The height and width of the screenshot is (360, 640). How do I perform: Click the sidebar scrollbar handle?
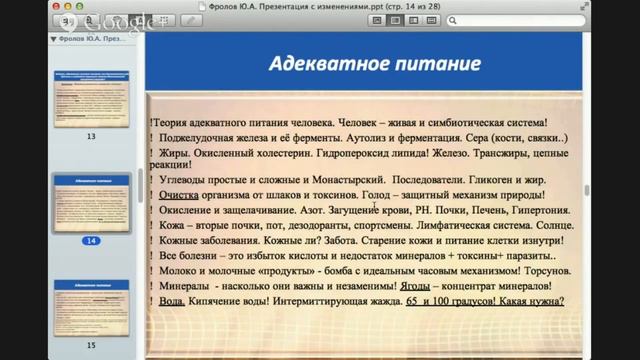click(140, 186)
